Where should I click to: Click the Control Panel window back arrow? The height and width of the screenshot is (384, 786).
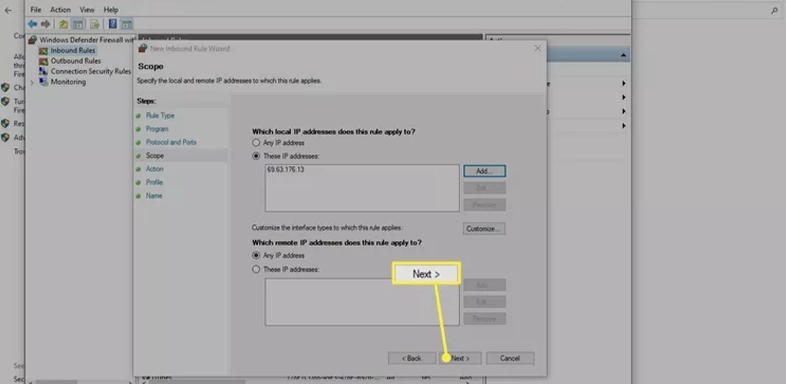(x=8, y=10)
